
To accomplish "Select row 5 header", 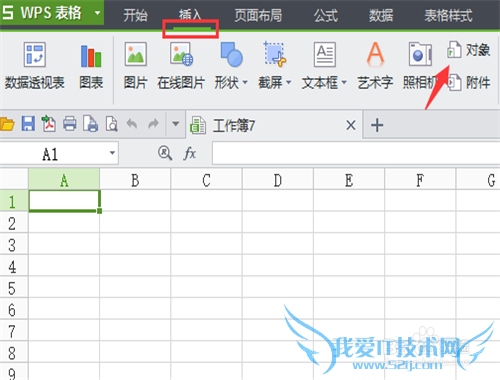I will coord(14,287).
